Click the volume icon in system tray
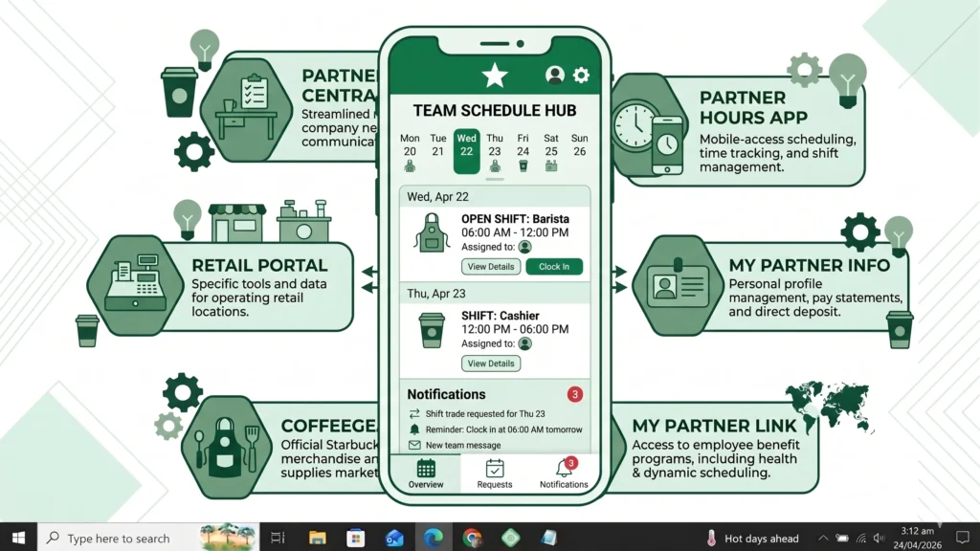This screenshot has width=980, height=551. point(880,538)
